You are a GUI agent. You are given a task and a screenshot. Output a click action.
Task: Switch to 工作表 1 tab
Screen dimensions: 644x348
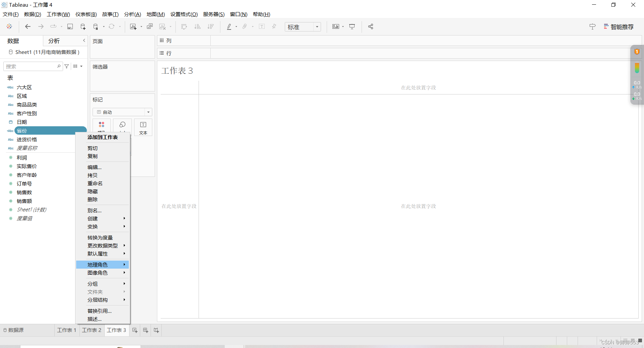coord(67,330)
